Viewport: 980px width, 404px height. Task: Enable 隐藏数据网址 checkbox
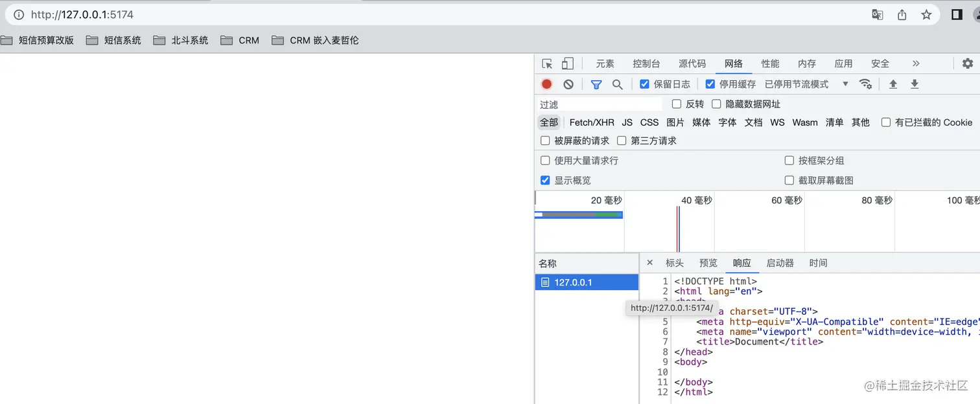(716, 104)
